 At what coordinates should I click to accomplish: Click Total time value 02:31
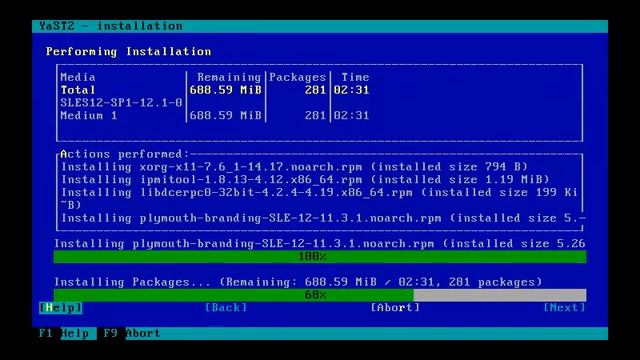351,90
